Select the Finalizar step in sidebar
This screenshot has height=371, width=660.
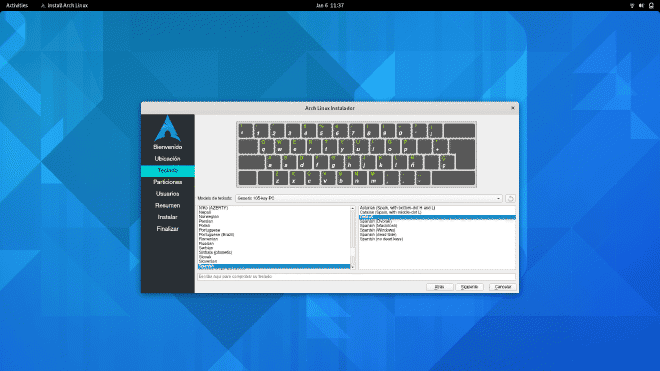click(x=168, y=229)
